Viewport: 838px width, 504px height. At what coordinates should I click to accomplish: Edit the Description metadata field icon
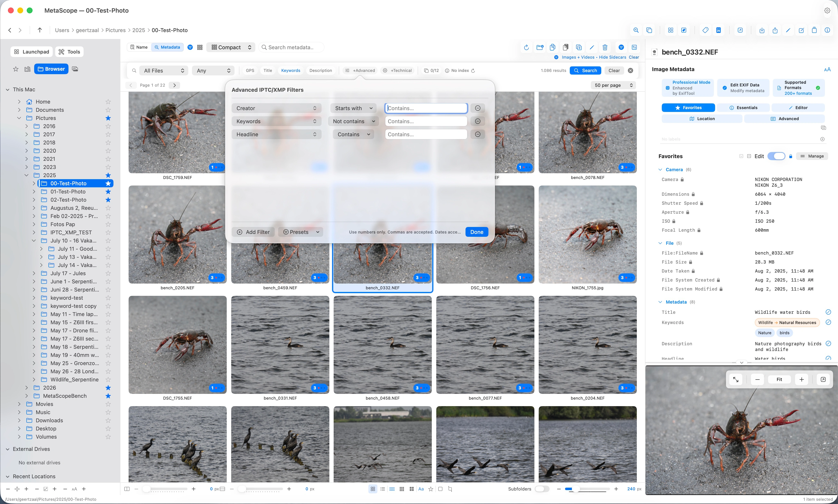[828, 344]
